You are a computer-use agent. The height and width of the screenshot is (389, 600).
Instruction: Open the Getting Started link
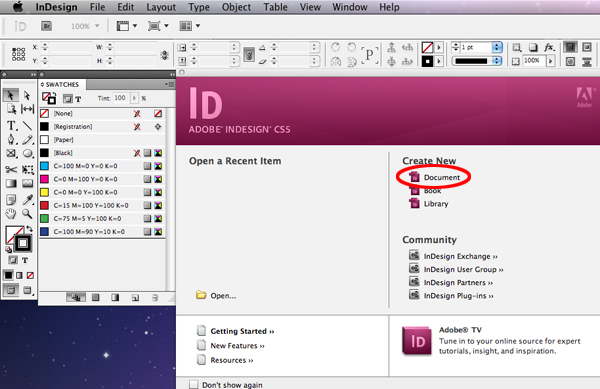pyautogui.click(x=242, y=331)
